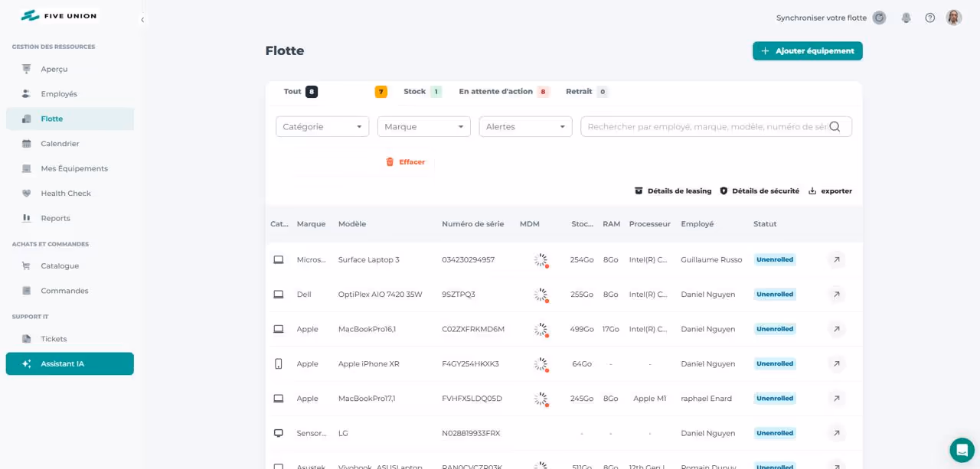The height and width of the screenshot is (469, 980).
Task: Launch the Assistant IA
Action: point(70,363)
